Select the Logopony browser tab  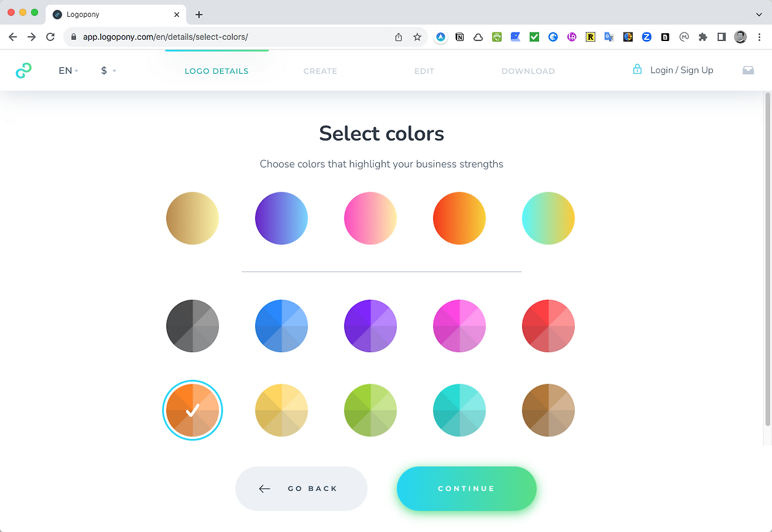(117, 14)
